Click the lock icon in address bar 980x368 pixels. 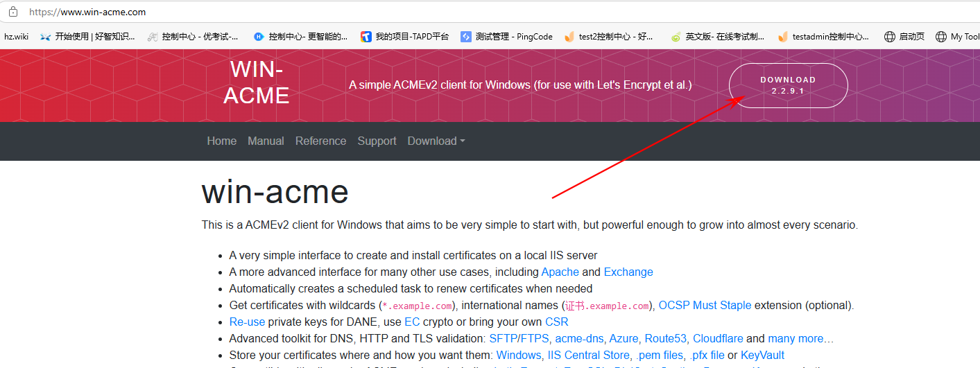tap(12, 12)
